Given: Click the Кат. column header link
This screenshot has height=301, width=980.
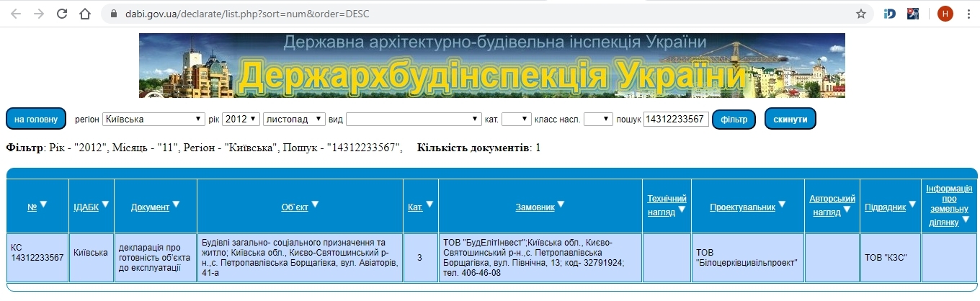Looking at the screenshot, I should click(x=415, y=207).
